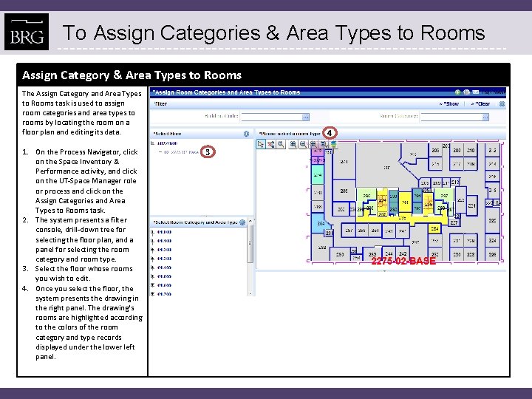Expand the category row ending .700
Screen dimensions: 532x399
point(153,294)
